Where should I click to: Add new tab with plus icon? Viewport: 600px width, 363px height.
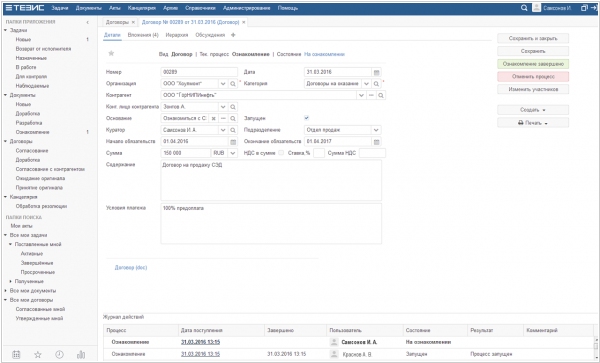coord(233,35)
